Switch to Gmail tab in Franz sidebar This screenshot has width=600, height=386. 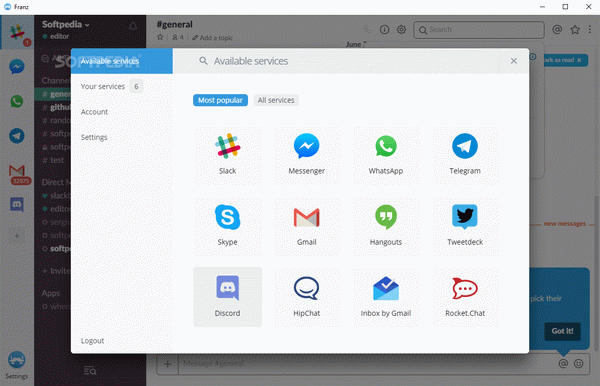(x=17, y=171)
